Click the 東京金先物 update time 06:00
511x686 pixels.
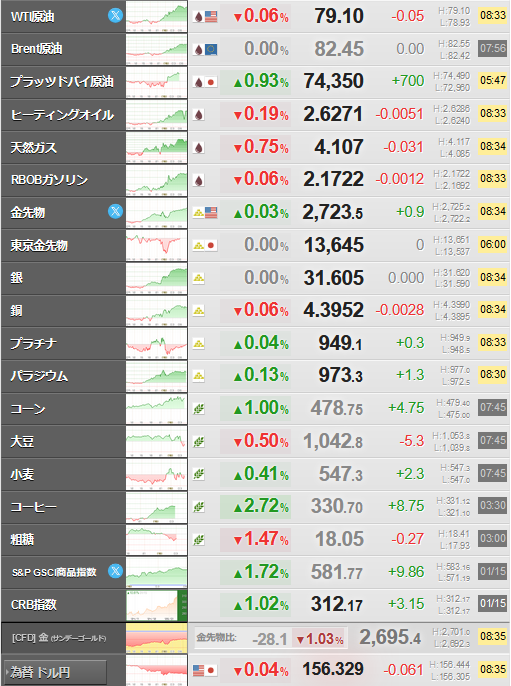point(493,244)
